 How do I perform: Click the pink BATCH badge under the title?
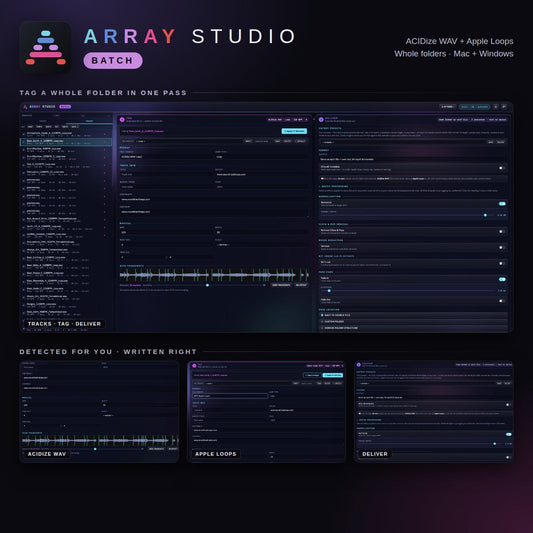(x=113, y=61)
